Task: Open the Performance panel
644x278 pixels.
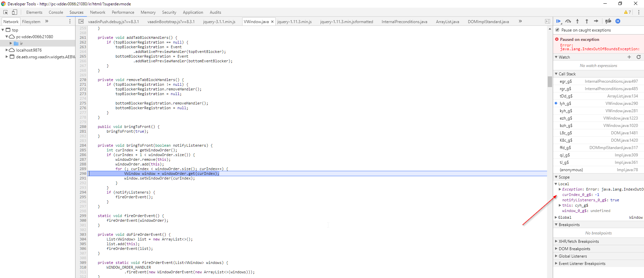Action: [123, 12]
